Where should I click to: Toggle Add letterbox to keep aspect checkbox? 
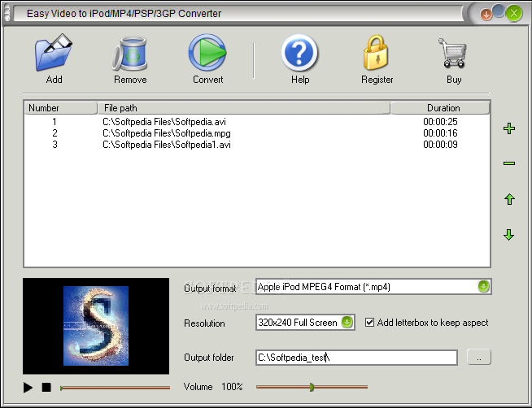(369, 323)
